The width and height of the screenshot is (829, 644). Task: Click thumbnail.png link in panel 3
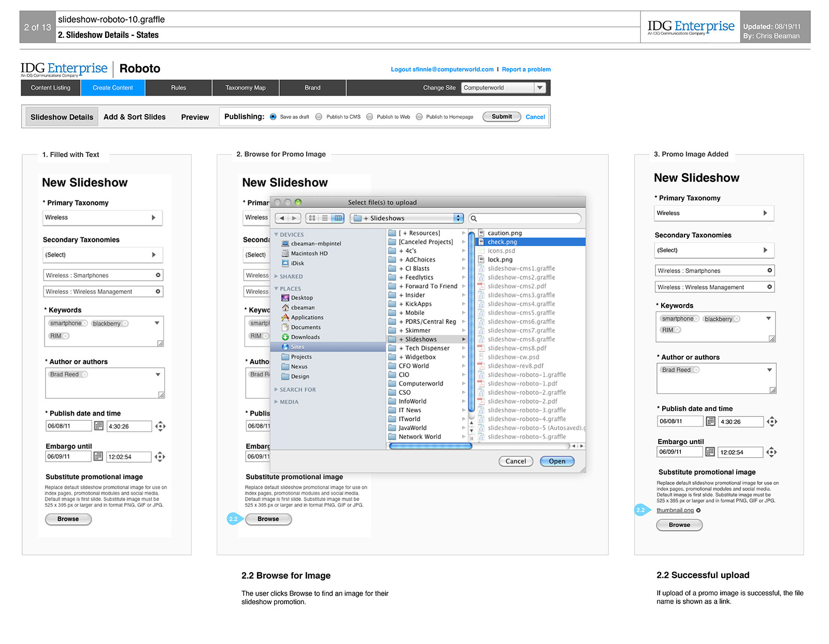(x=675, y=510)
